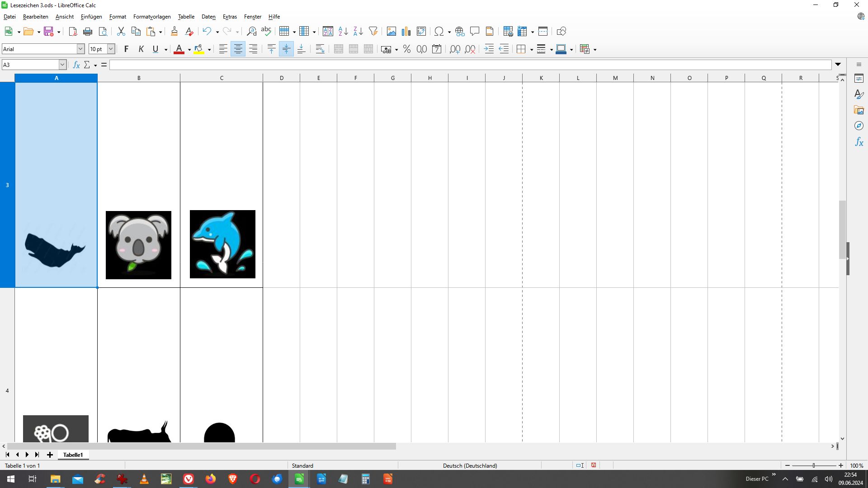The image size is (868, 488).
Task: Insert comment icon
Action: [x=475, y=31]
